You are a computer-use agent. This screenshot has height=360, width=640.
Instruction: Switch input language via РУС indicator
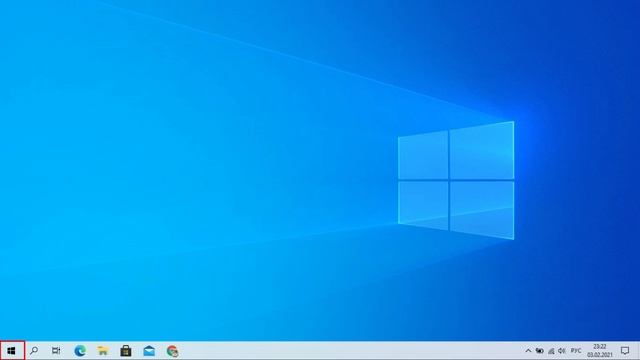576,351
